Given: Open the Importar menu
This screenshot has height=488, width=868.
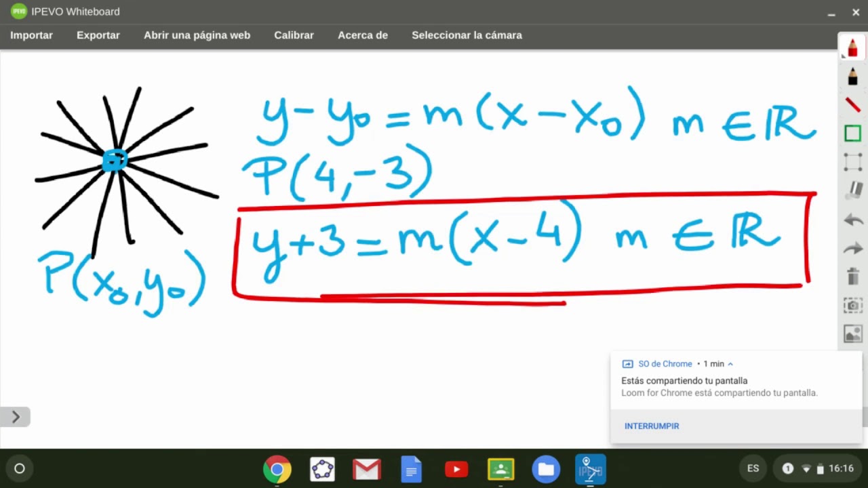Looking at the screenshot, I should (31, 35).
